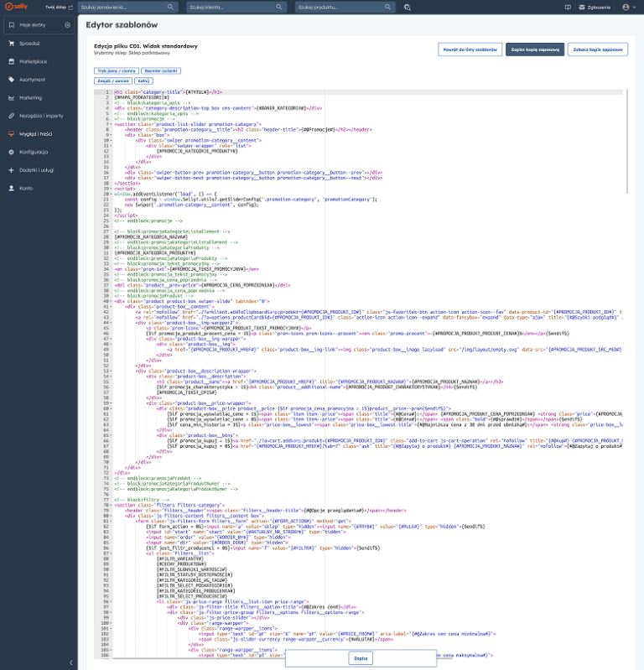
Task: Open 'Zgłoszenia' tickets
Action: (595, 8)
